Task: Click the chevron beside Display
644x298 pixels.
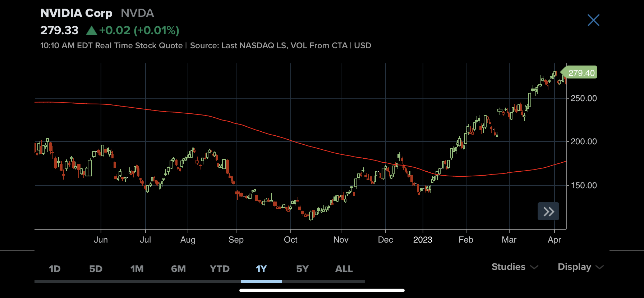Action: point(599,267)
